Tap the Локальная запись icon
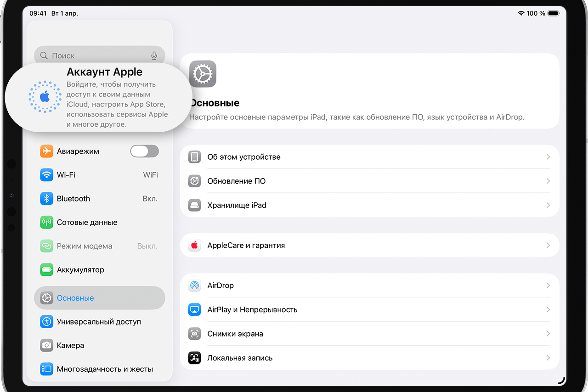Image resolution: width=588 pixels, height=392 pixels. tap(195, 358)
